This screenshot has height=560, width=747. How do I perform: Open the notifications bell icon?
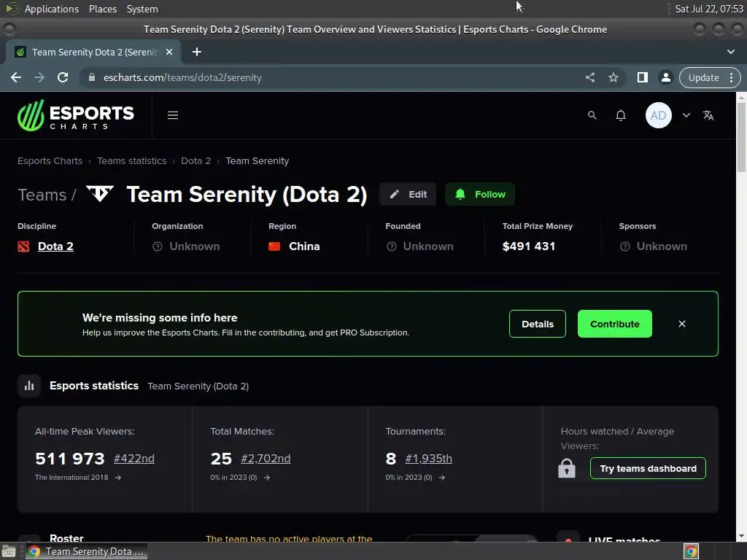pos(621,115)
